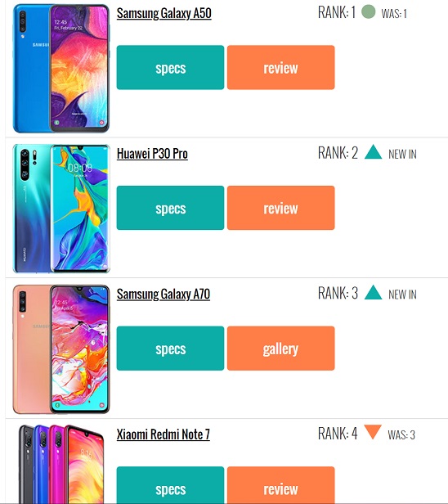The height and width of the screenshot is (504, 448).
Task: Open the Xiaomi Redmi Note 7 title link
Action: click(164, 434)
